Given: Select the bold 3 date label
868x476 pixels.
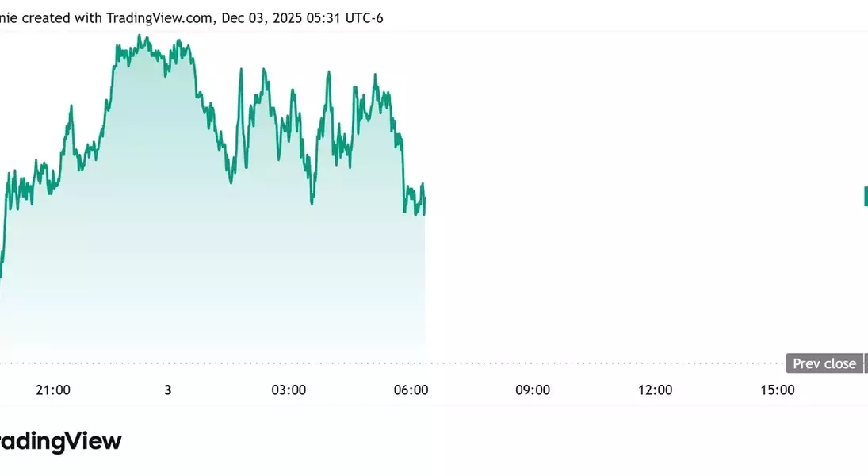Looking at the screenshot, I should pyautogui.click(x=168, y=390).
